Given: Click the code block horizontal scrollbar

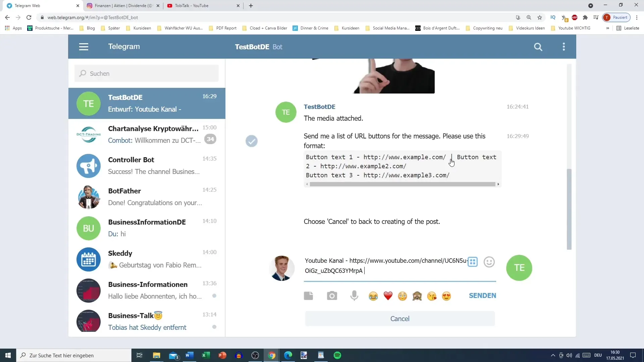Looking at the screenshot, I should (x=402, y=184).
